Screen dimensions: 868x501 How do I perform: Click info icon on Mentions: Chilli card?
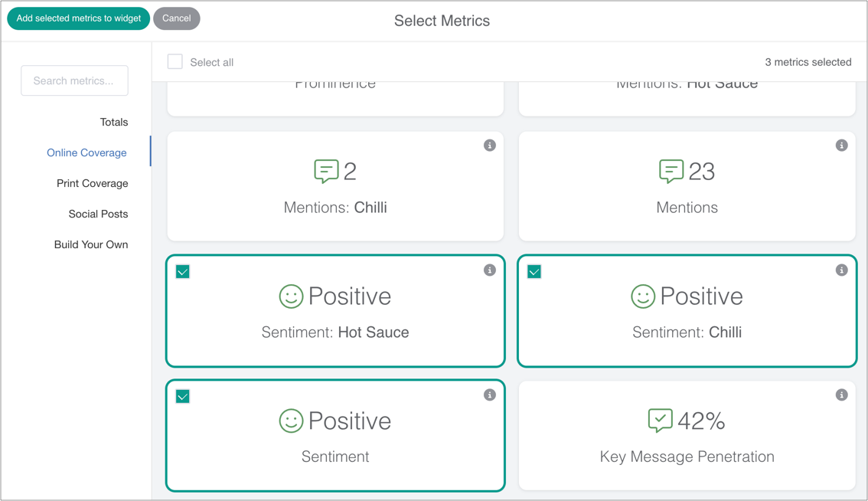pyautogui.click(x=490, y=146)
